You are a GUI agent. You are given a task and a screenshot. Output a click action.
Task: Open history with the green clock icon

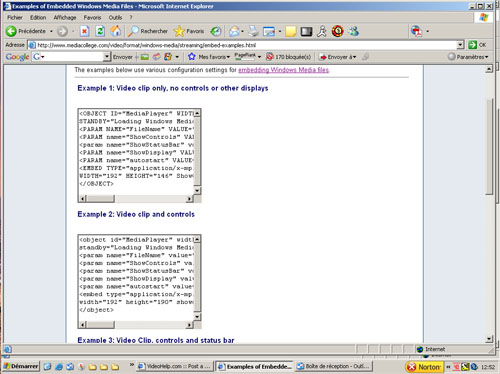[x=216, y=31]
